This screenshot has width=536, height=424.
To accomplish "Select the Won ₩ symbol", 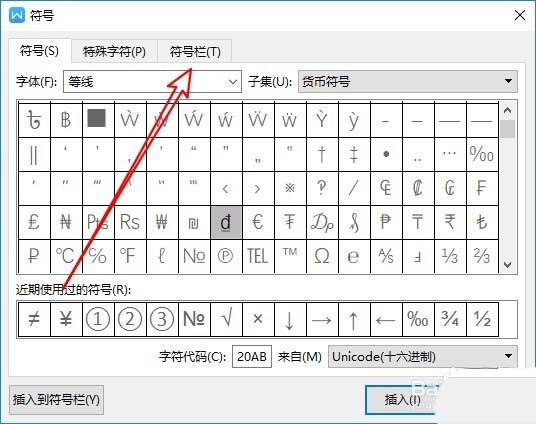I will point(162,222).
